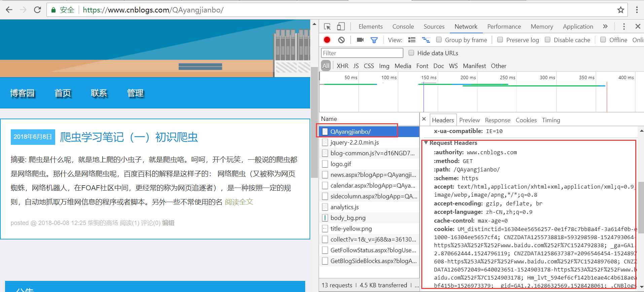The height and width of the screenshot is (292, 644).
Task: Close the request details pane
Action: coord(424,119)
